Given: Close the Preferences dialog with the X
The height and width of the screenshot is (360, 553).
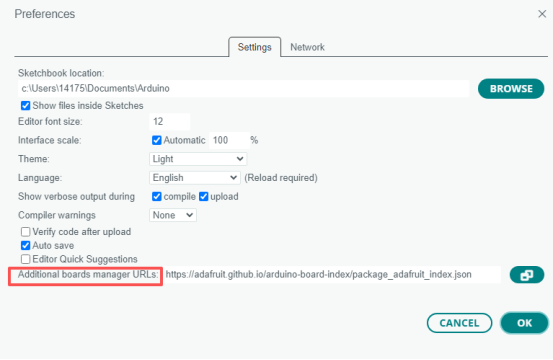Looking at the screenshot, I should (542, 14).
